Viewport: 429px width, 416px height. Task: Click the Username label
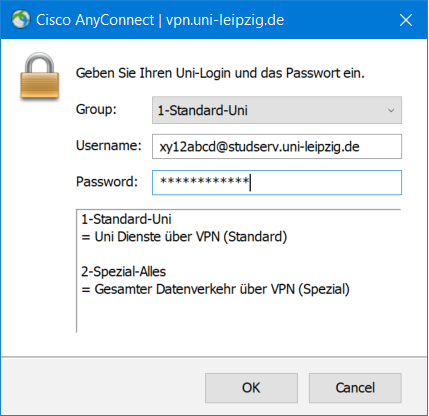pyautogui.click(x=109, y=146)
